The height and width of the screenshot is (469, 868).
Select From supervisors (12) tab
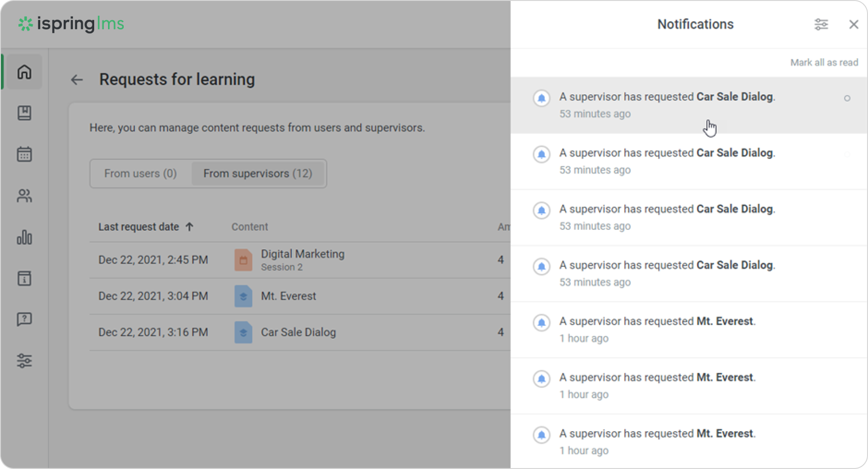pyautogui.click(x=258, y=174)
